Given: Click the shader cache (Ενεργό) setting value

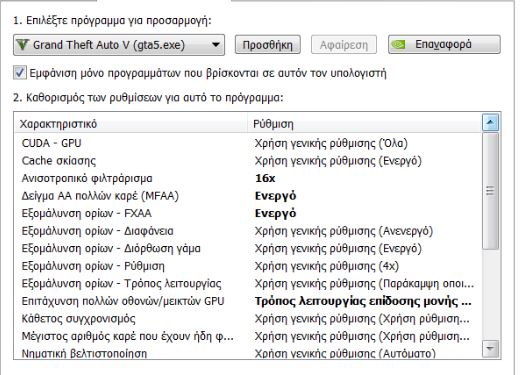Looking at the screenshot, I should (x=338, y=161).
